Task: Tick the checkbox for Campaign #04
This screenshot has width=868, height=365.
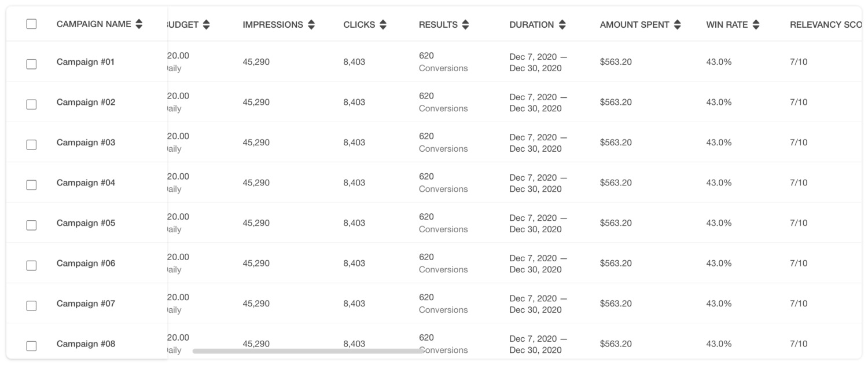Action: 31,185
